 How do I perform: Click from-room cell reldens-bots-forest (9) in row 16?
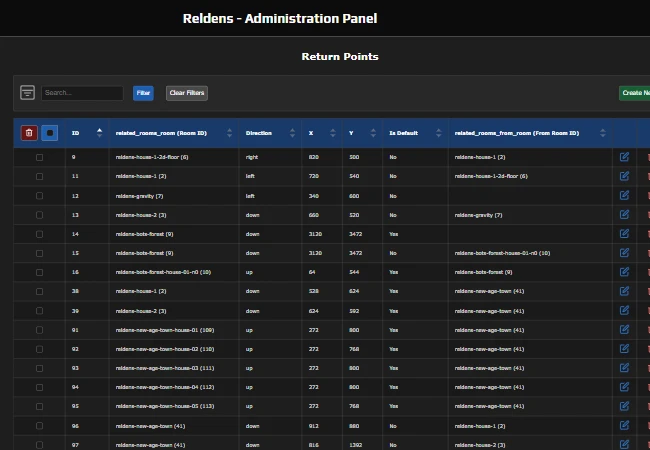coord(483,272)
